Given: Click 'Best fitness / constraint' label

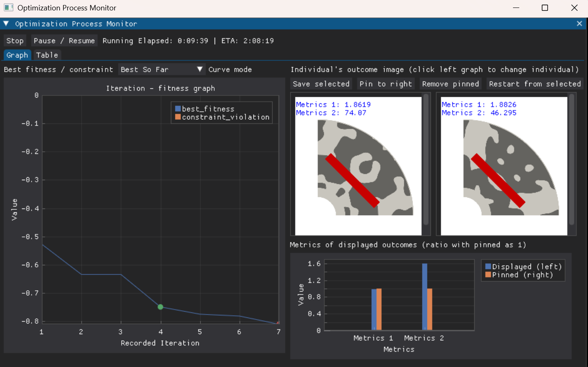Looking at the screenshot, I should tap(58, 69).
